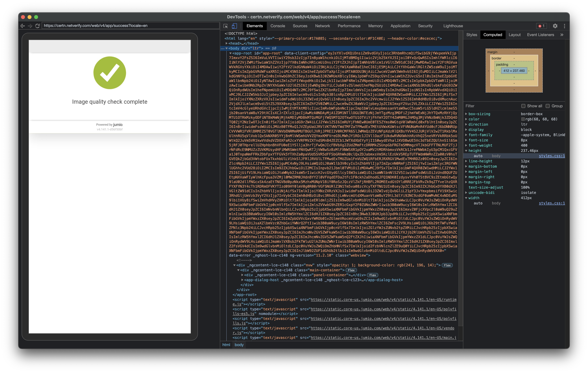
Task: Show more sidebar tabs with chevron
Action: [x=562, y=35]
